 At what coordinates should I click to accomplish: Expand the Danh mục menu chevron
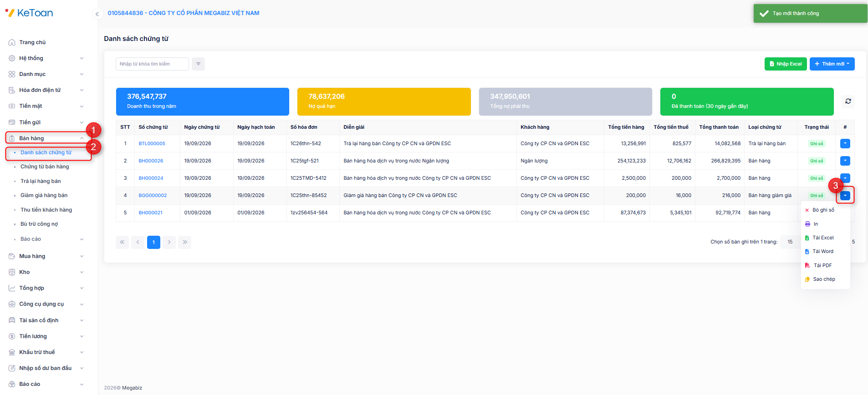(82, 74)
